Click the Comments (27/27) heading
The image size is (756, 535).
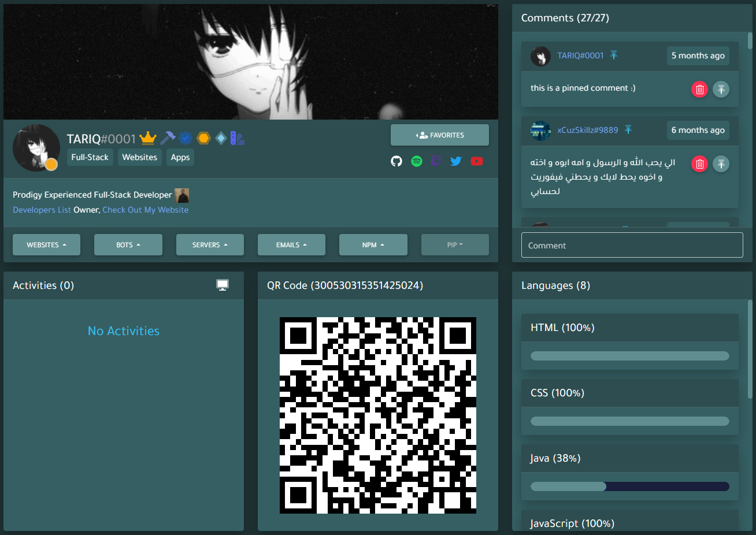click(565, 18)
